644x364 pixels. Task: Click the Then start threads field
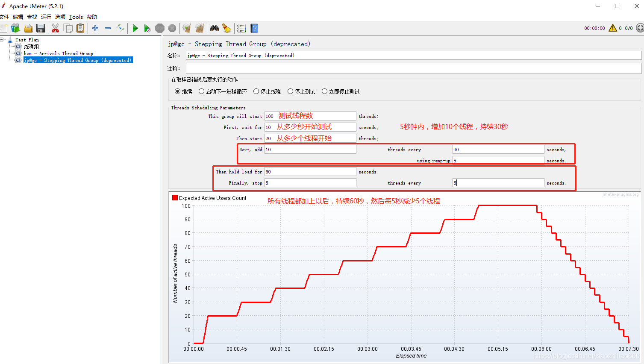[x=310, y=138]
